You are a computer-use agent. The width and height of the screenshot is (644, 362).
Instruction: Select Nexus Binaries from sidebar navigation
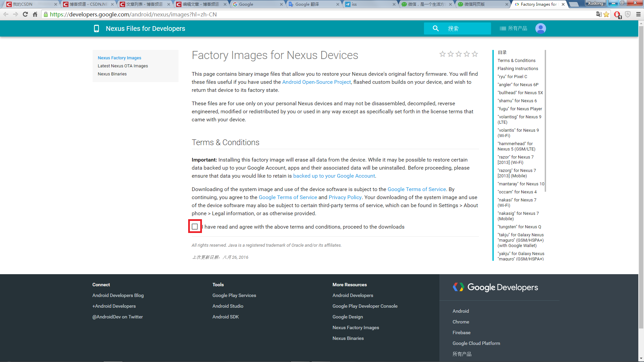point(112,74)
